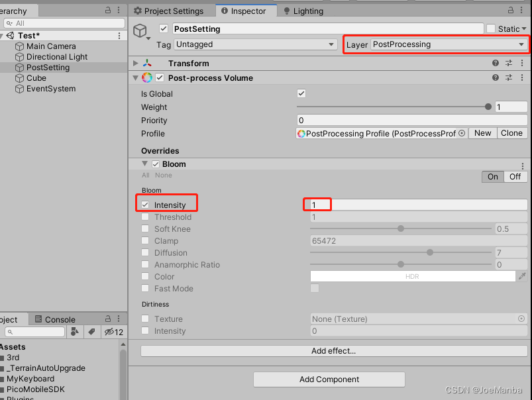Click the search-by-type icon in Project panel

pos(74,332)
